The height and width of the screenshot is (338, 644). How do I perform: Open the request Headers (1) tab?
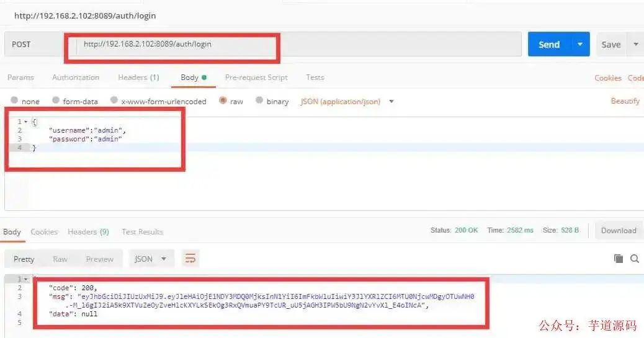point(138,77)
